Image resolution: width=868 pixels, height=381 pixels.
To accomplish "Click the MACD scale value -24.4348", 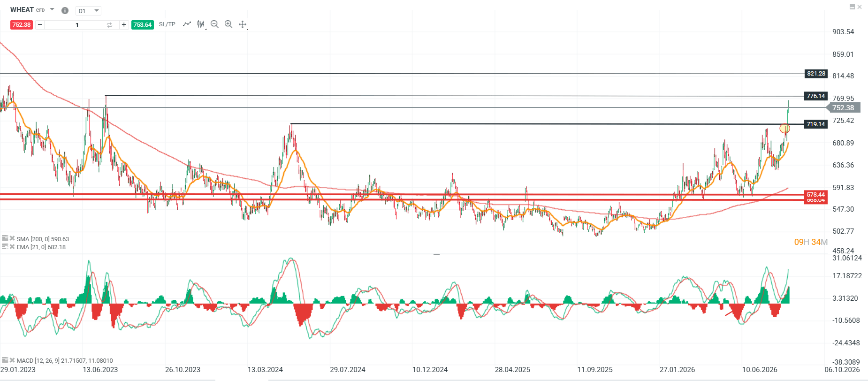I will (x=846, y=343).
